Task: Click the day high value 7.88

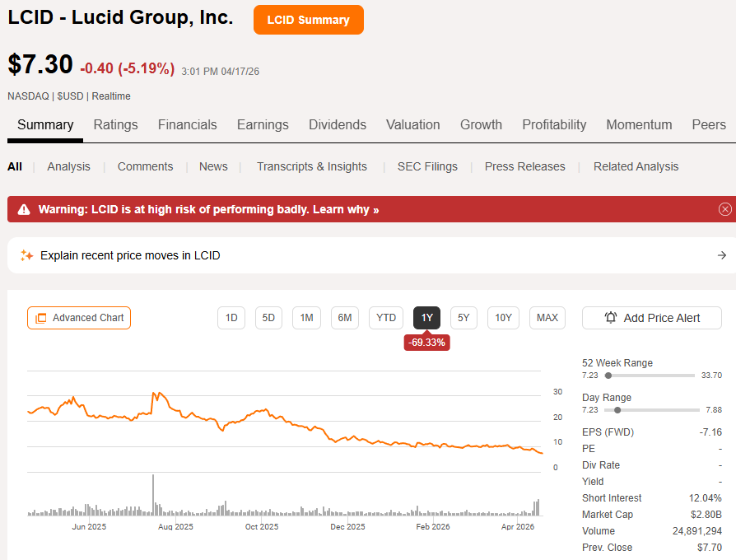Action: coord(714,410)
